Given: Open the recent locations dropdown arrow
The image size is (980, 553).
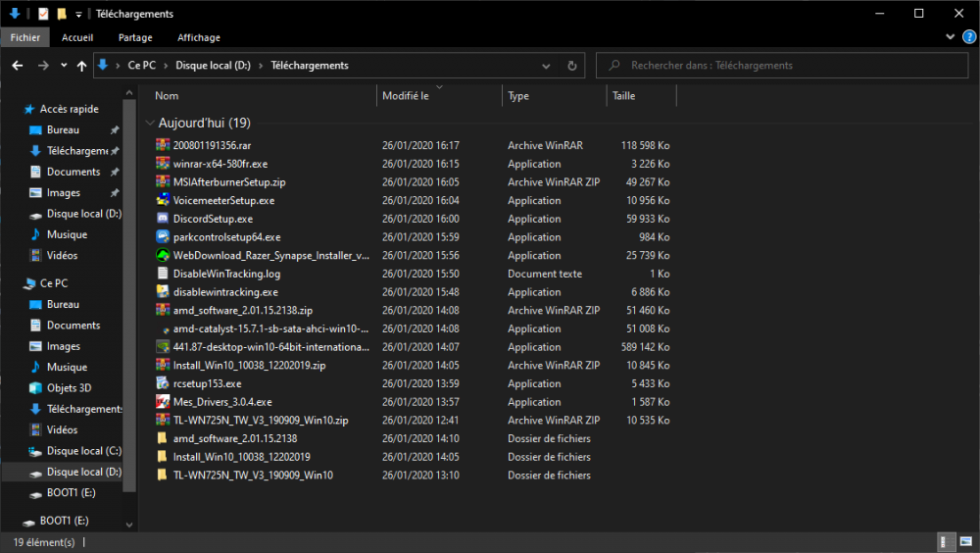Looking at the screenshot, I should tap(64, 66).
